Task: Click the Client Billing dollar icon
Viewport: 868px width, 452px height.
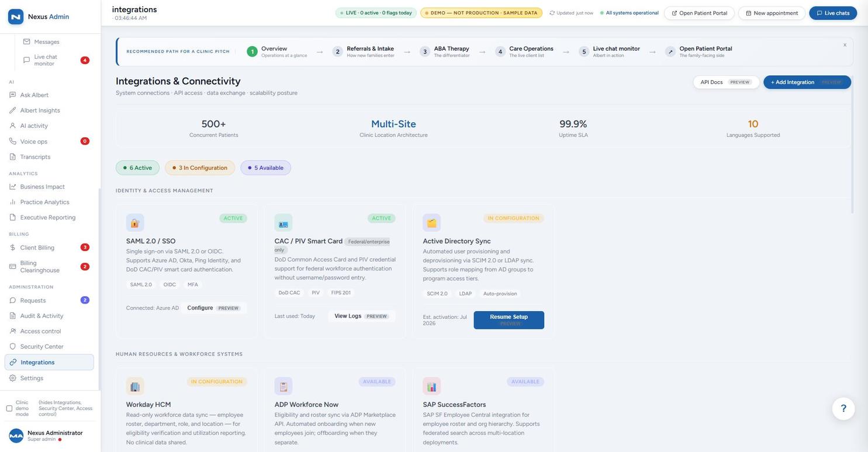Action: point(13,248)
